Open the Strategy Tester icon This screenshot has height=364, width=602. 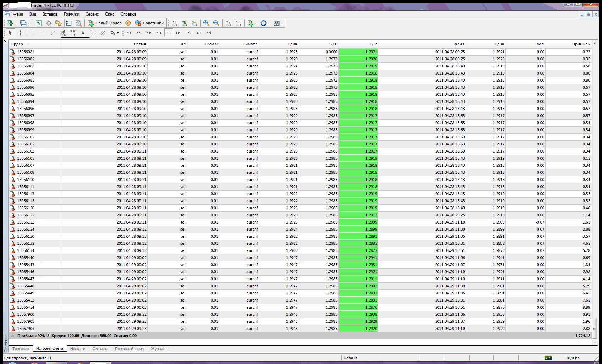coord(78,23)
